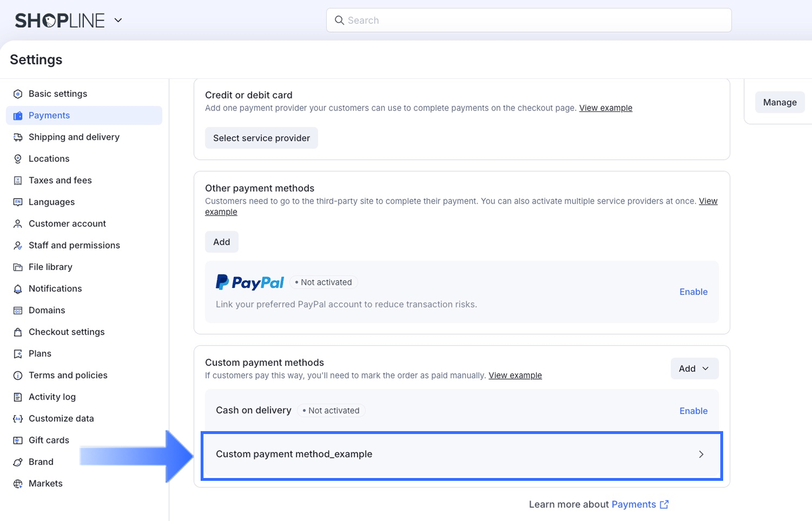The width and height of the screenshot is (812, 521).
Task: Open the Taxes and fees menu item
Action: pos(60,180)
